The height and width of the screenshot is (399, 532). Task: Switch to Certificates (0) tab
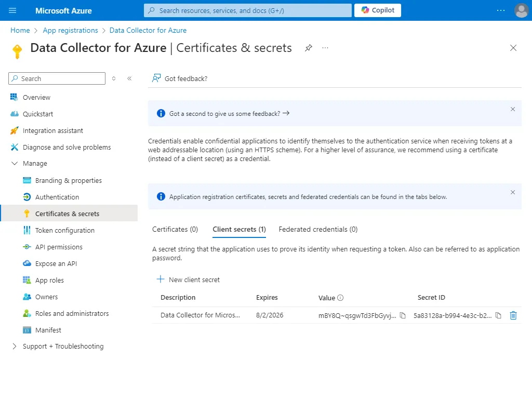pos(175,229)
